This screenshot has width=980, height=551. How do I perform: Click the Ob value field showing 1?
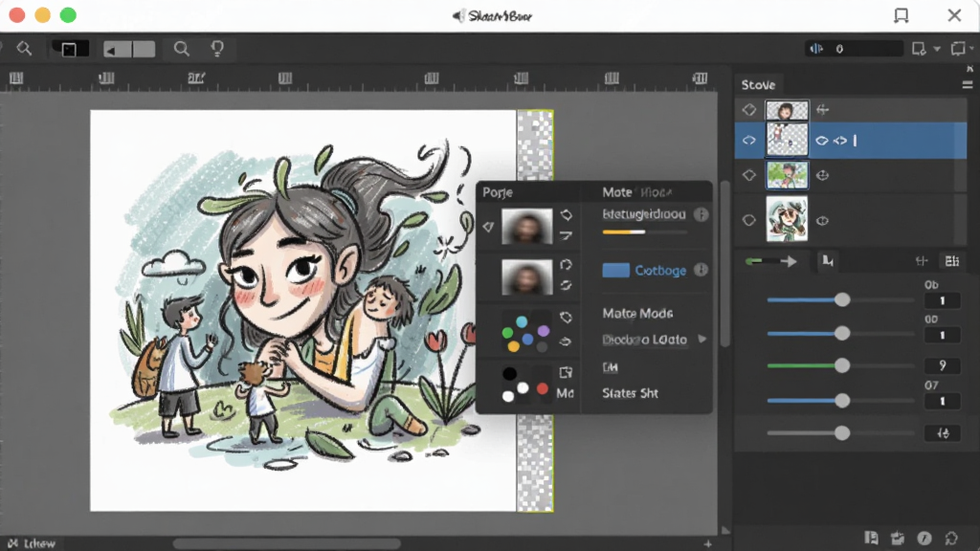[x=942, y=301]
